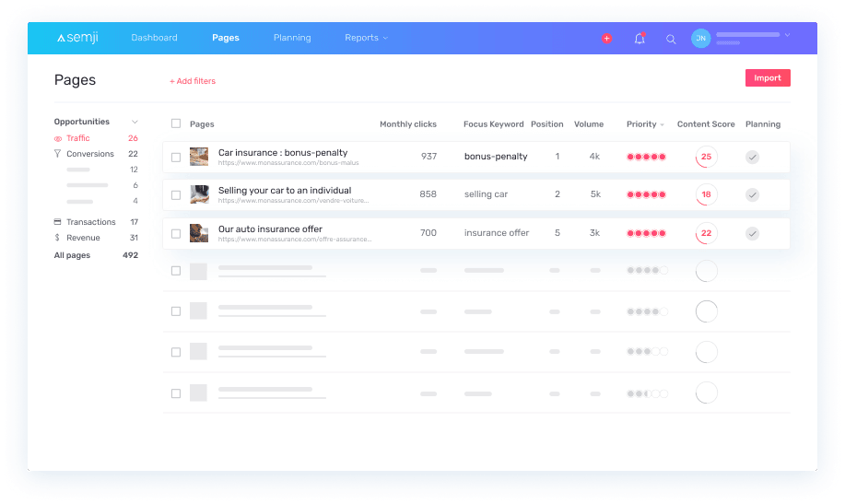Image resolution: width=845 pixels, height=504 pixels.
Task: Open the Selling your car to an individual page
Action: coord(285,191)
